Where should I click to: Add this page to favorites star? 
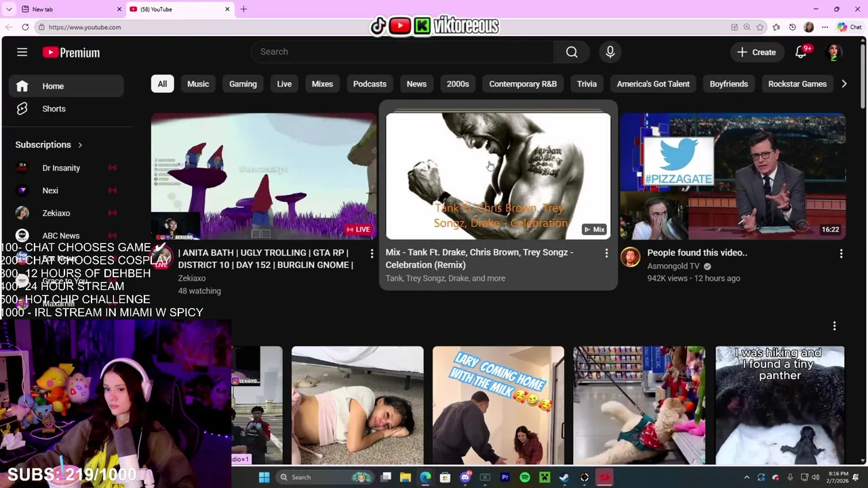[x=760, y=27]
